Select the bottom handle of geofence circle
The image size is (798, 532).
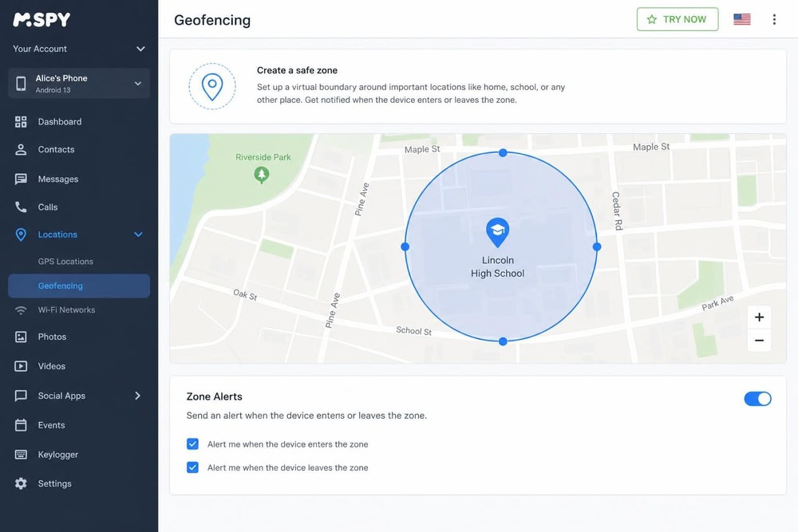[x=503, y=341]
